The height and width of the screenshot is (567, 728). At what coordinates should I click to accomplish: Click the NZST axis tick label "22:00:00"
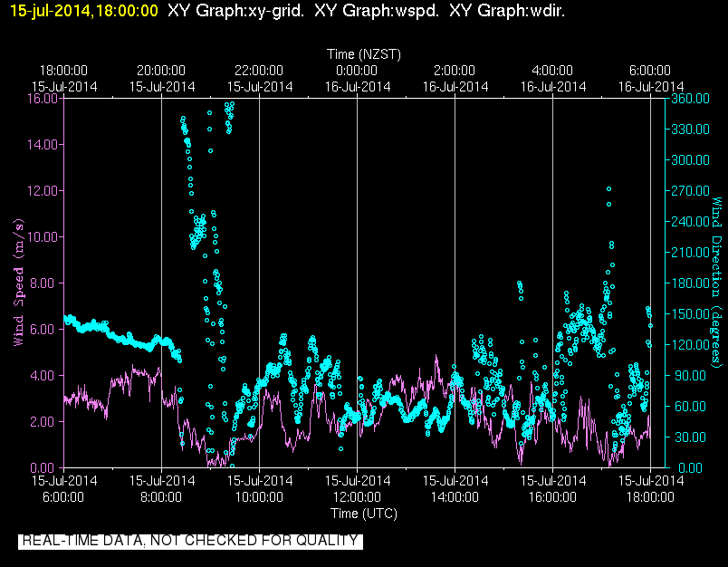[259, 71]
